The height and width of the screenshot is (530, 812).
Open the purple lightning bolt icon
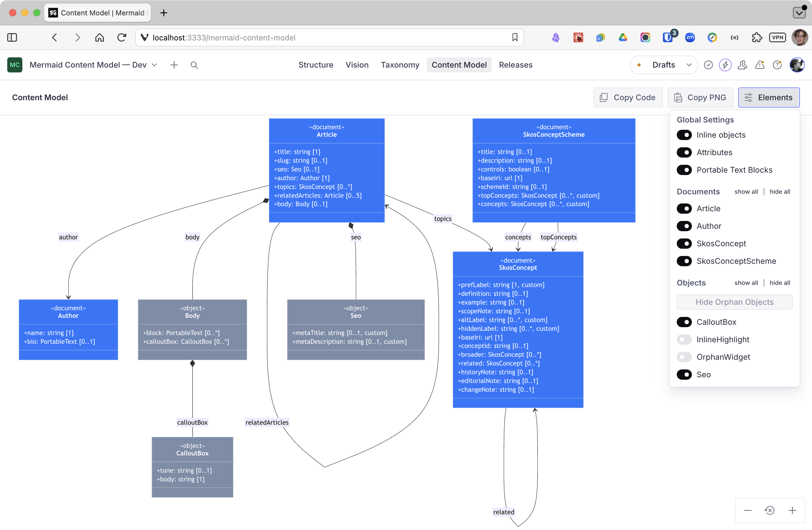[x=725, y=65]
